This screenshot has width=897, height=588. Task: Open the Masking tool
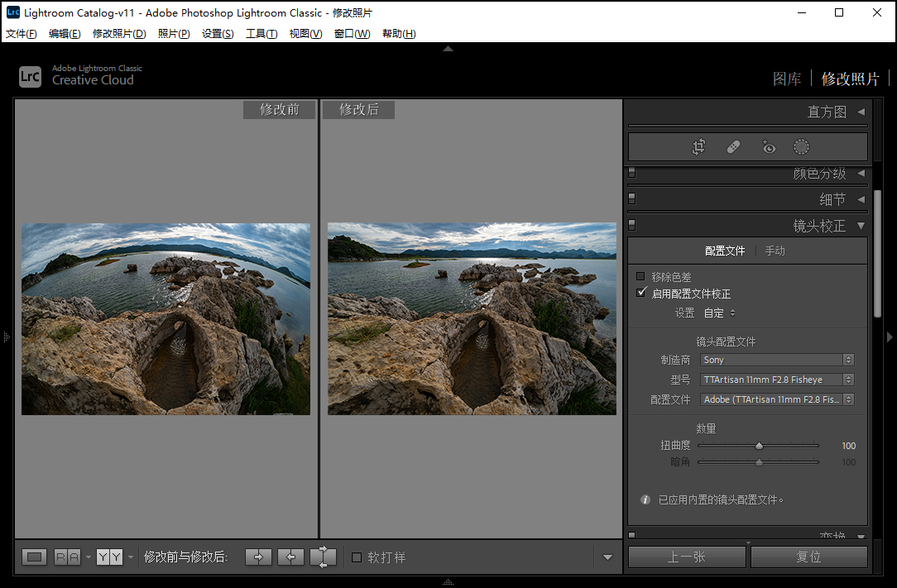tap(801, 147)
